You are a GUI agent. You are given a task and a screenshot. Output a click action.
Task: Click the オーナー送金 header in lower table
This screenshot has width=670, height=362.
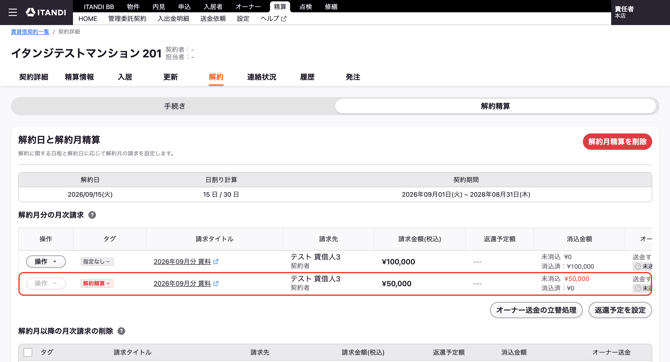[x=611, y=352]
